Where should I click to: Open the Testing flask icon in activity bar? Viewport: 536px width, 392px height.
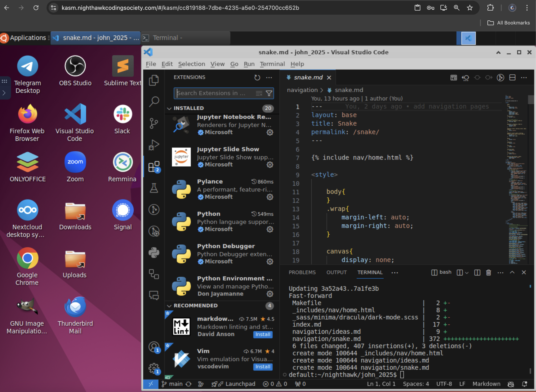(x=154, y=188)
